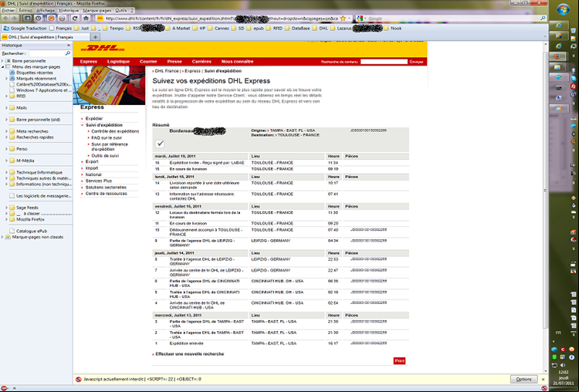Viewport: 579px width, 392px height.
Task: Open the Cannes bookmark folder
Action: (x=218, y=28)
